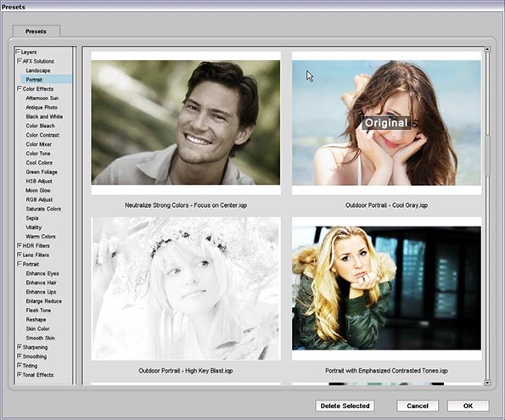Select the Emphasized Contrasted Tones thumbnail

[386, 288]
